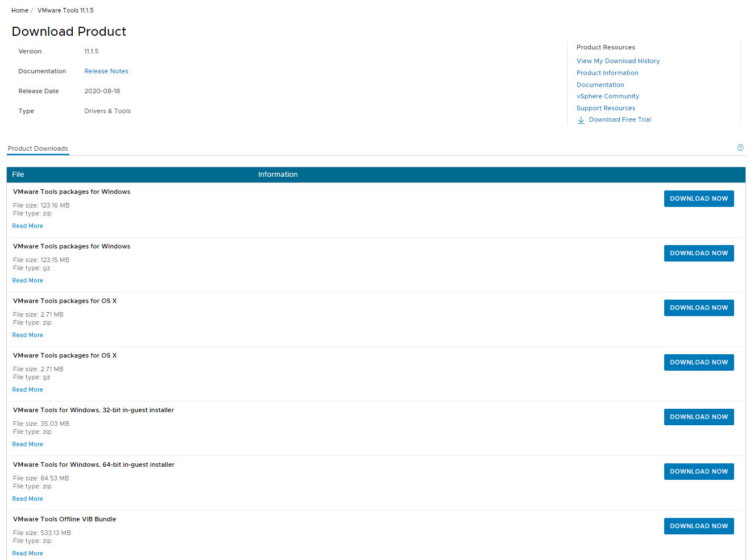Download Windows packages gz, 123.15 MB
The height and width of the screenshot is (560, 754).
(699, 253)
